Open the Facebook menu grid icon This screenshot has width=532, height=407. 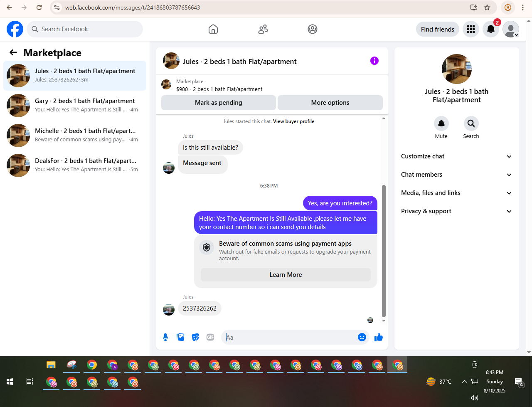click(x=471, y=29)
